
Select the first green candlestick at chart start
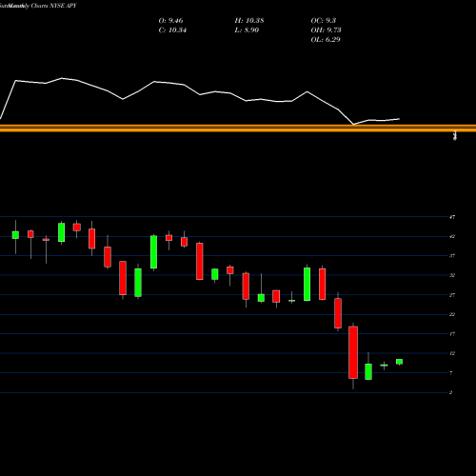click(15, 235)
